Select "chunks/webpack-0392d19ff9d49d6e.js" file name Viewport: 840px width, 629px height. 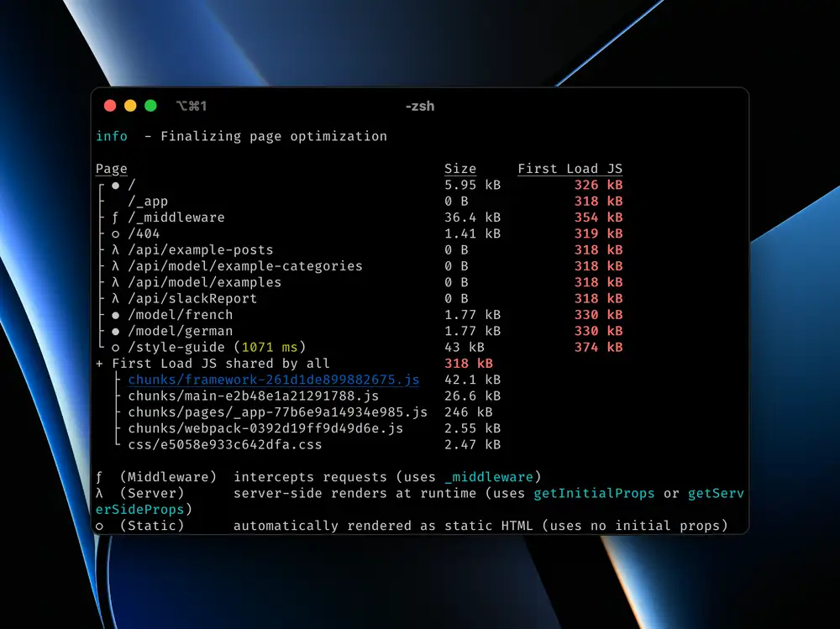pos(265,428)
